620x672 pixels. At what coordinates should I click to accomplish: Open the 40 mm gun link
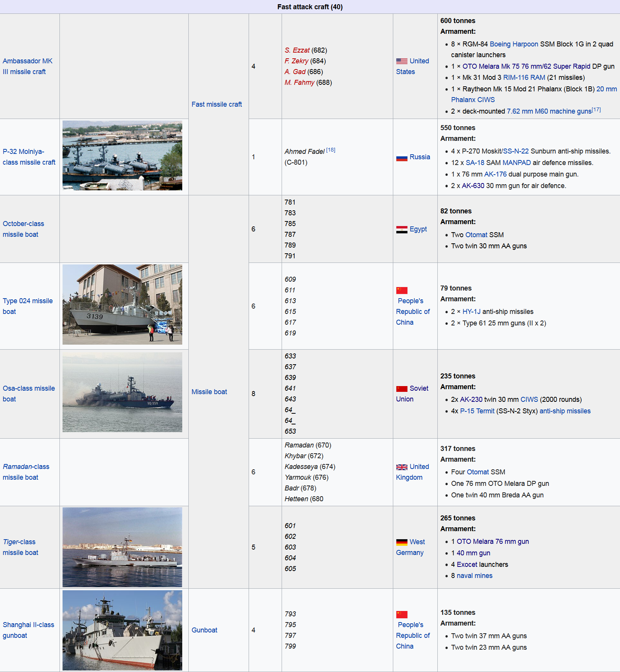pyautogui.click(x=473, y=553)
